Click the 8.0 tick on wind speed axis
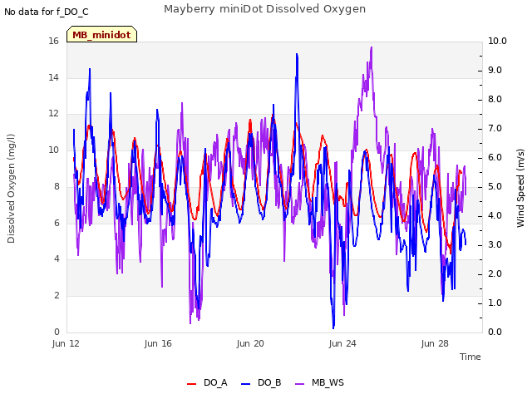Screen dimensions: 532x399 (x=495, y=100)
